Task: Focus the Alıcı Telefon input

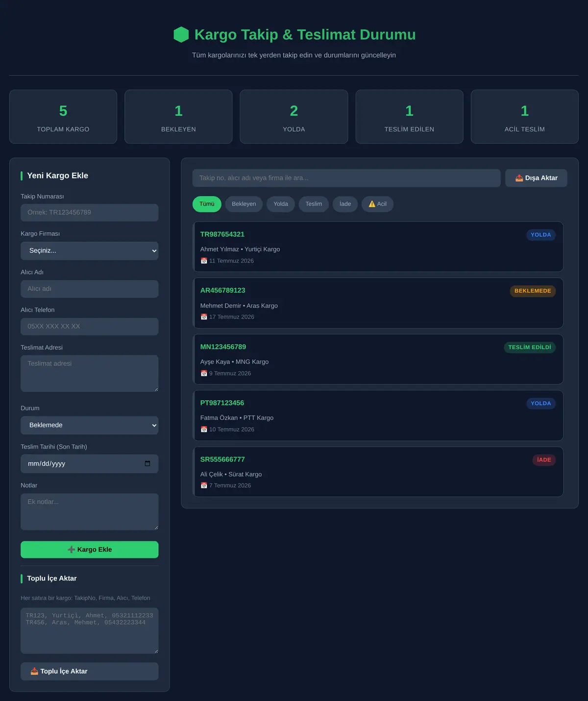Action: [x=90, y=327]
